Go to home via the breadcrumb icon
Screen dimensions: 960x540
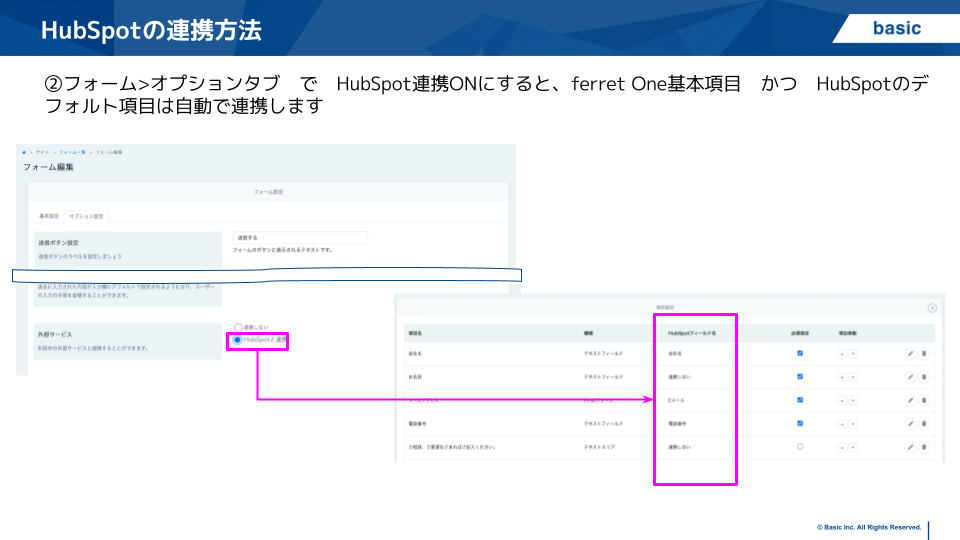coord(24,152)
